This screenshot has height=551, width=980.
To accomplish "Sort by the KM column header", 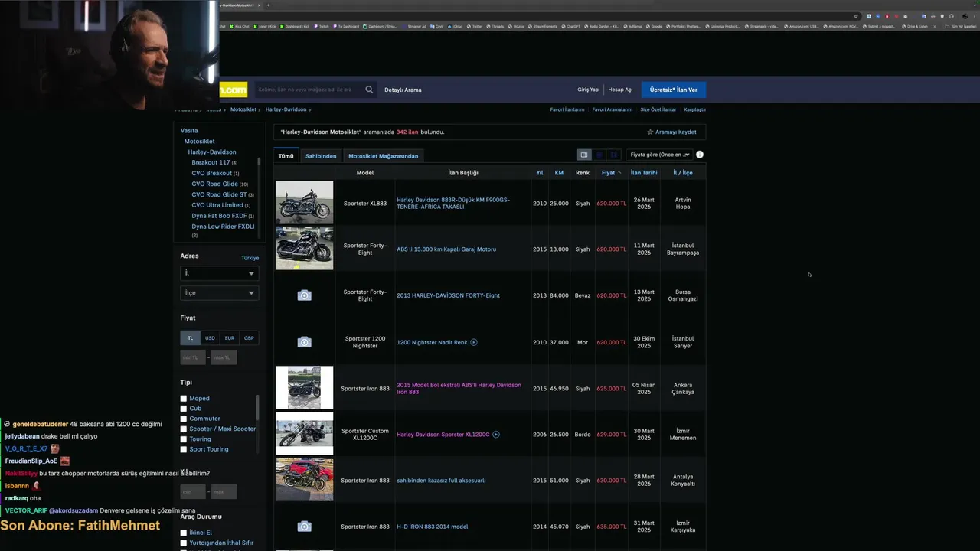I will click(559, 173).
